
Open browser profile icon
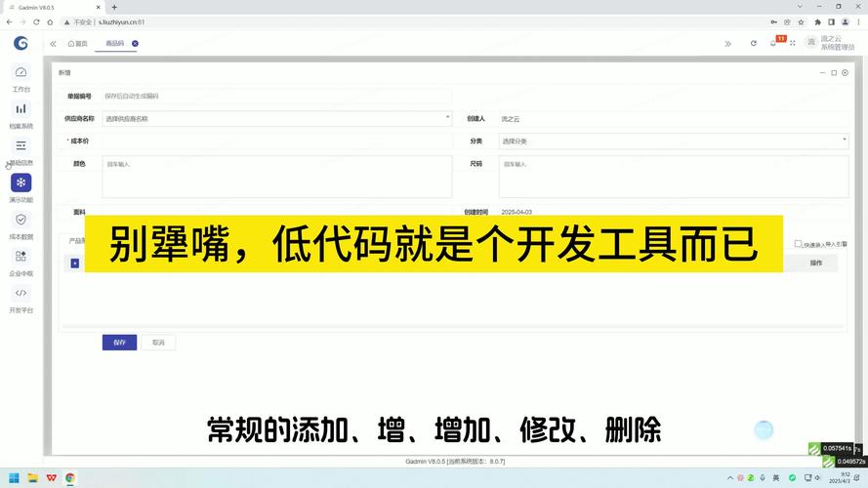846,22
